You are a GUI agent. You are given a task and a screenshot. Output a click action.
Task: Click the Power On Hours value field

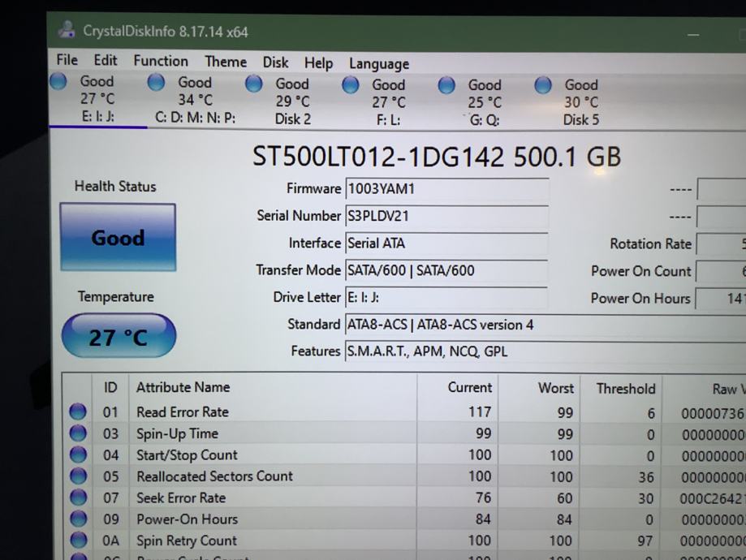[721, 299]
